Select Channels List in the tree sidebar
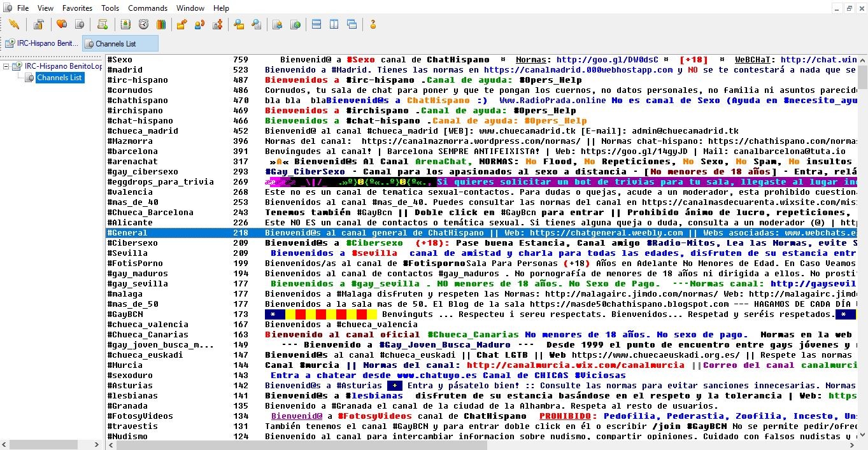 pos(59,78)
